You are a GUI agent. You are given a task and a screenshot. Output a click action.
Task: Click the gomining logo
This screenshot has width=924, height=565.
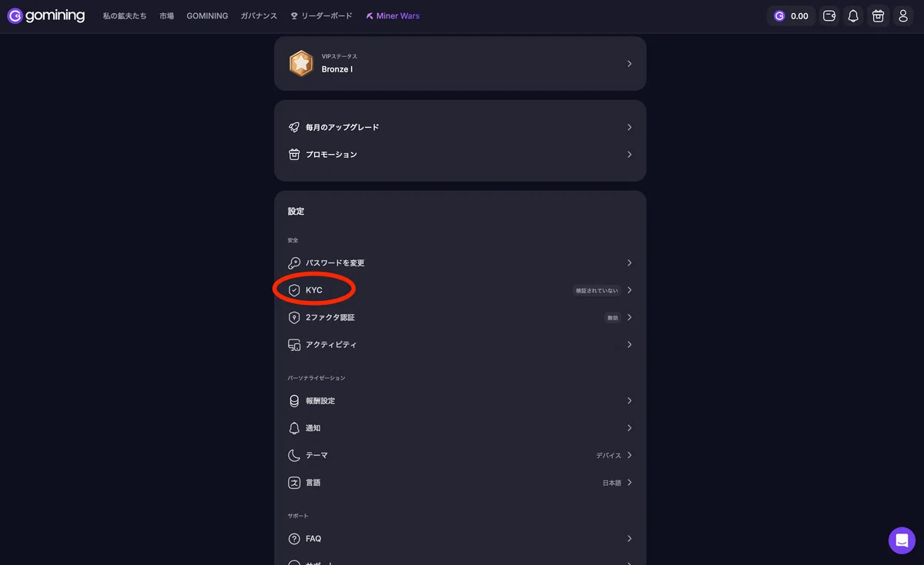(46, 15)
